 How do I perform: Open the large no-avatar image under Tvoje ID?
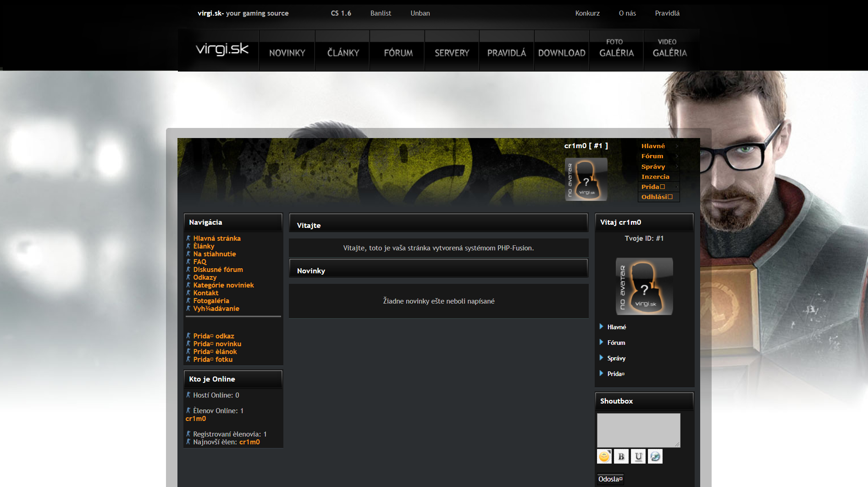point(644,286)
